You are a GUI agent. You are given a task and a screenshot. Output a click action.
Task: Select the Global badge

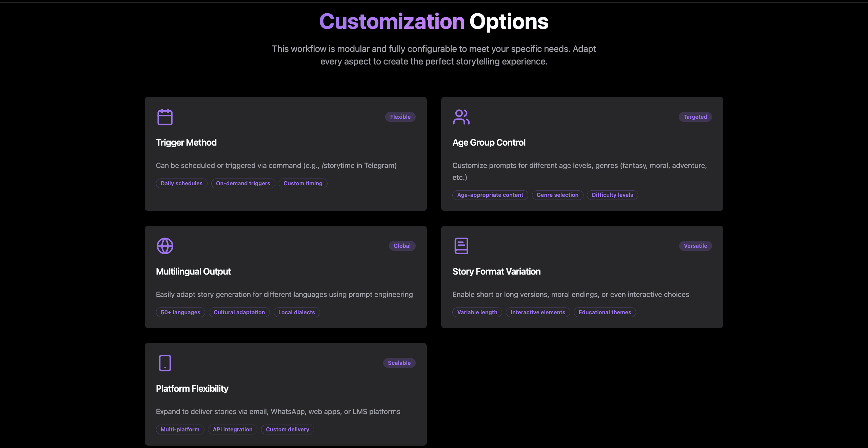[402, 246]
